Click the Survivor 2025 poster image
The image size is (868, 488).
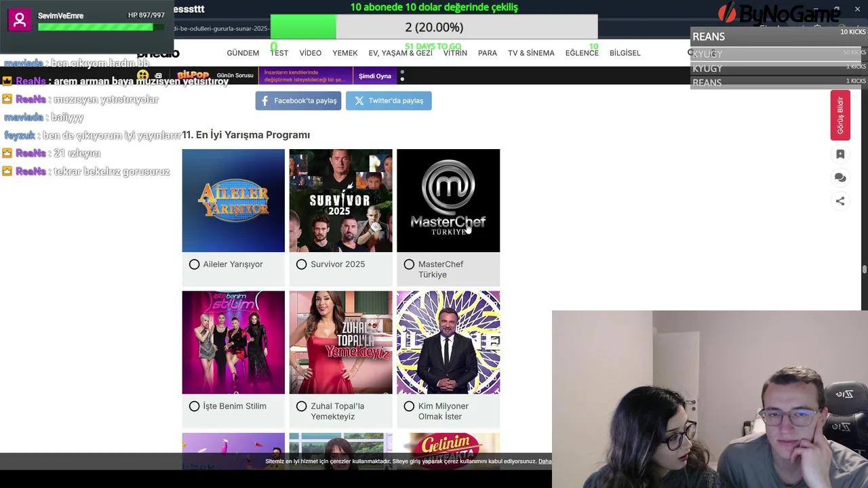point(340,201)
